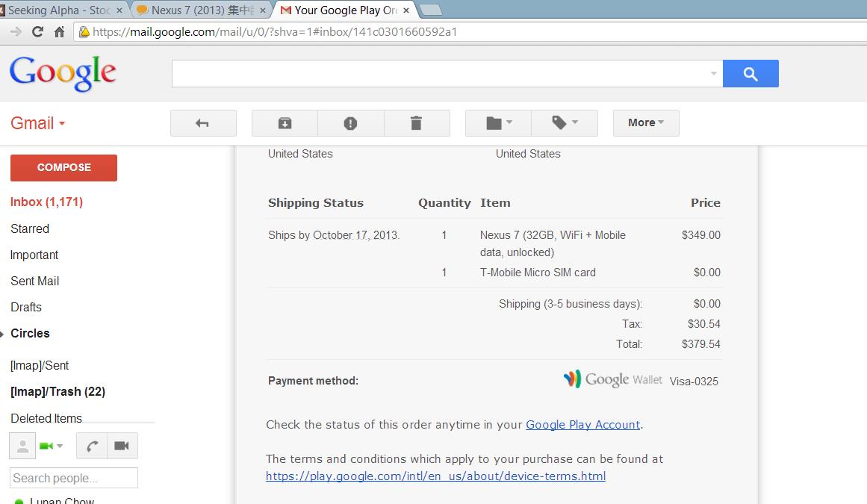
Task: Show search options dropdown arrow
Action: coord(713,73)
